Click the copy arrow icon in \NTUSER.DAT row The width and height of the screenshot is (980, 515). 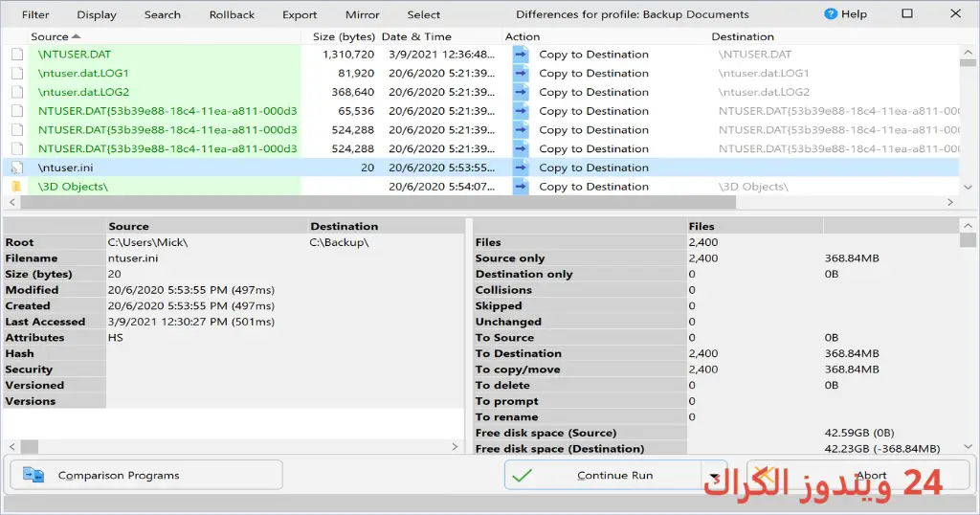click(x=521, y=55)
